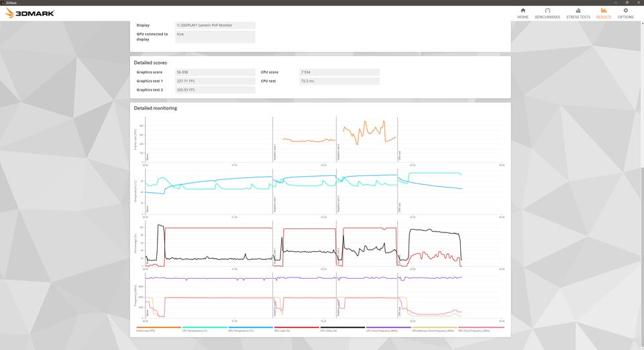
Task: Click the Display label
Action: pyautogui.click(x=143, y=25)
